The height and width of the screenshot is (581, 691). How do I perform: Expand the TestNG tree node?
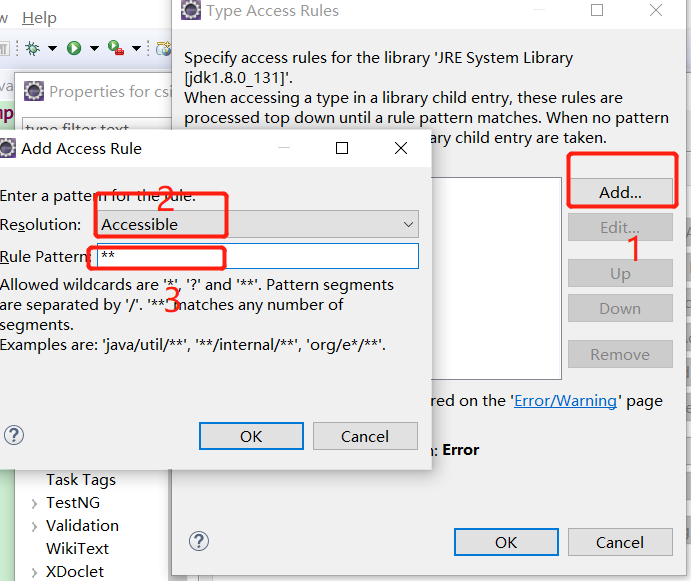pos(34,503)
